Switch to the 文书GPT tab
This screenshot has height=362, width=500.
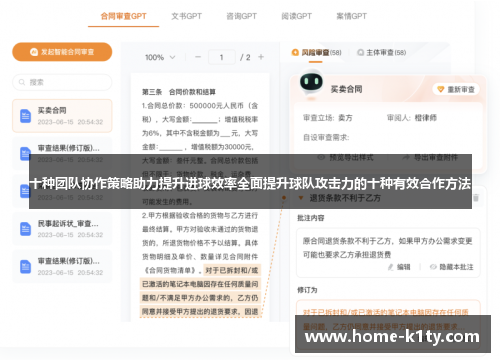(x=186, y=16)
